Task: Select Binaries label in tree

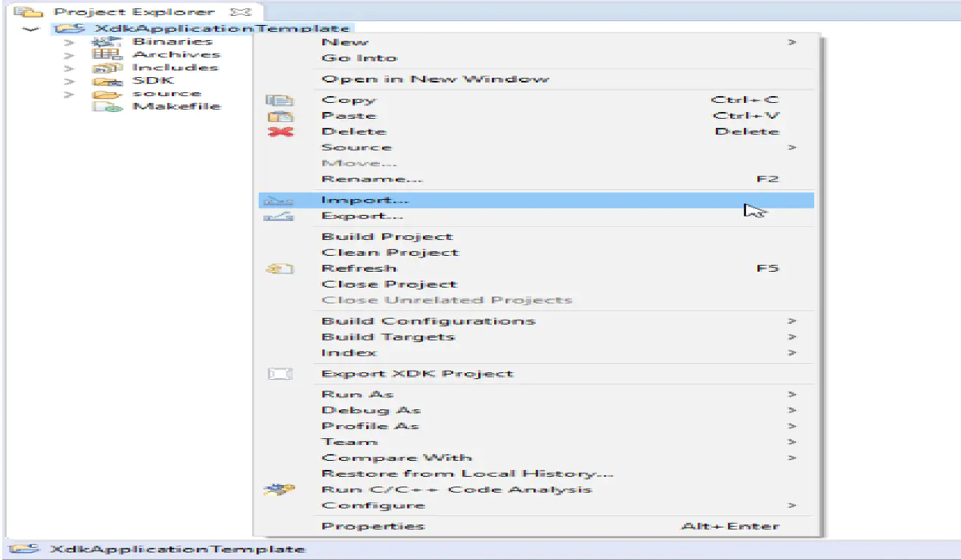Action: [173, 42]
